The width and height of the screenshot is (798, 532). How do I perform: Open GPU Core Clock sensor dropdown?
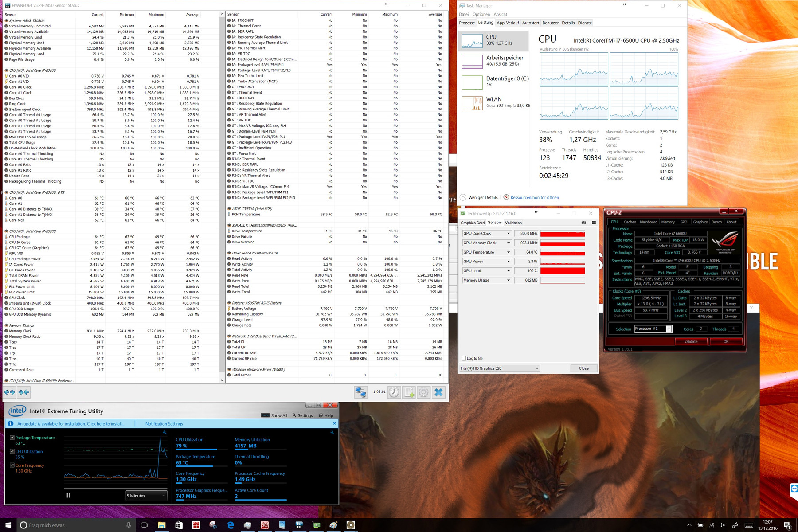509,233
